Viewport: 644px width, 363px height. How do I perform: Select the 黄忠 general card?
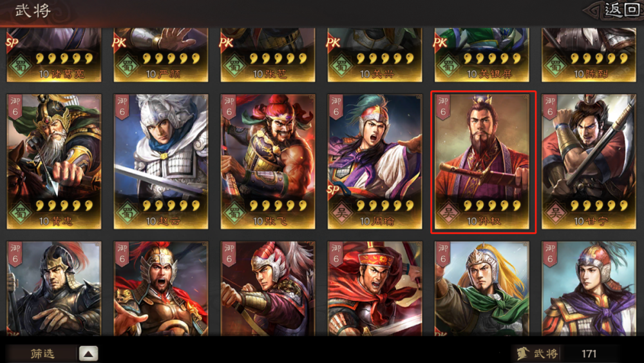pyautogui.click(x=54, y=162)
